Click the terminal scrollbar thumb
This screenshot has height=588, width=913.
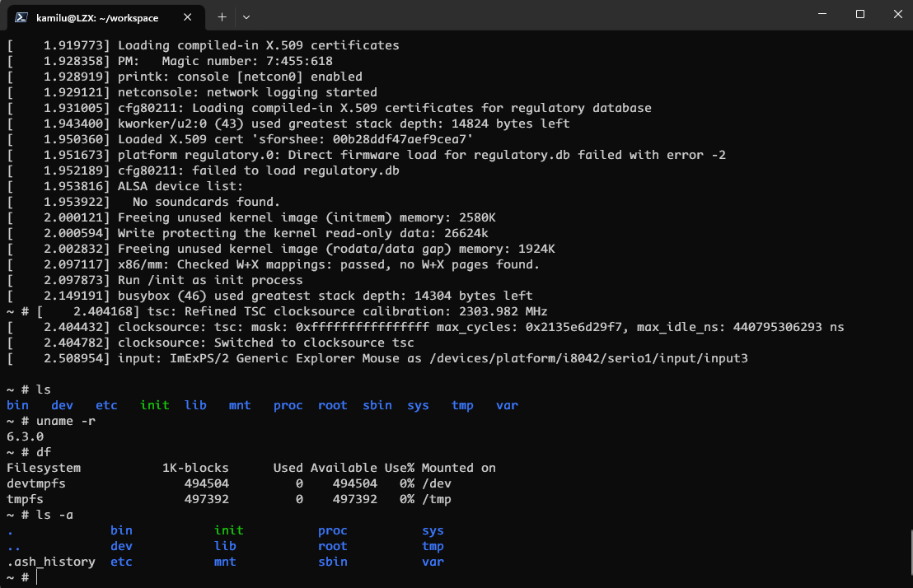click(x=911, y=551)
